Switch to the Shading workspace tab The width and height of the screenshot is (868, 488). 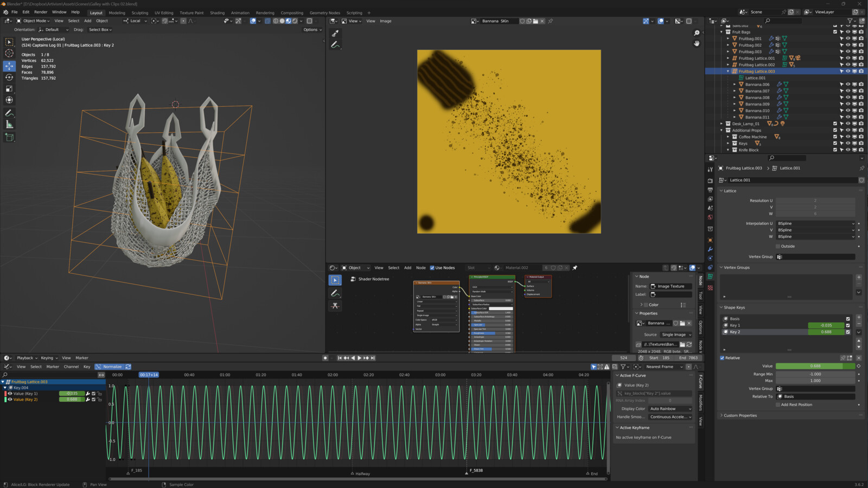click(x=217, y=12)
